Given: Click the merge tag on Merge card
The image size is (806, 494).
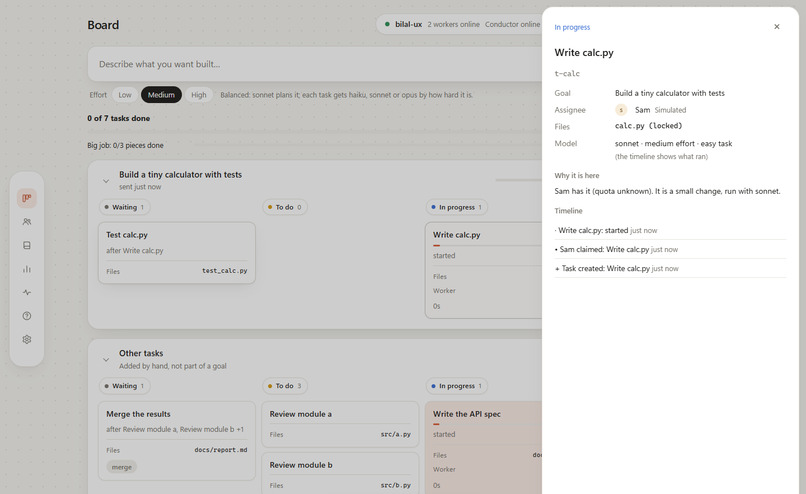Looking at the screenshot, I should [122, 467].
